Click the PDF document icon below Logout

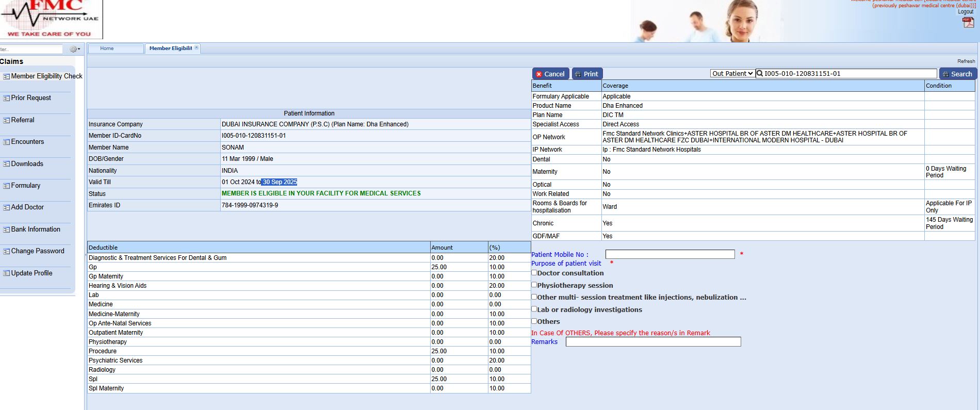pyautogui.click(x=968, y=22)
